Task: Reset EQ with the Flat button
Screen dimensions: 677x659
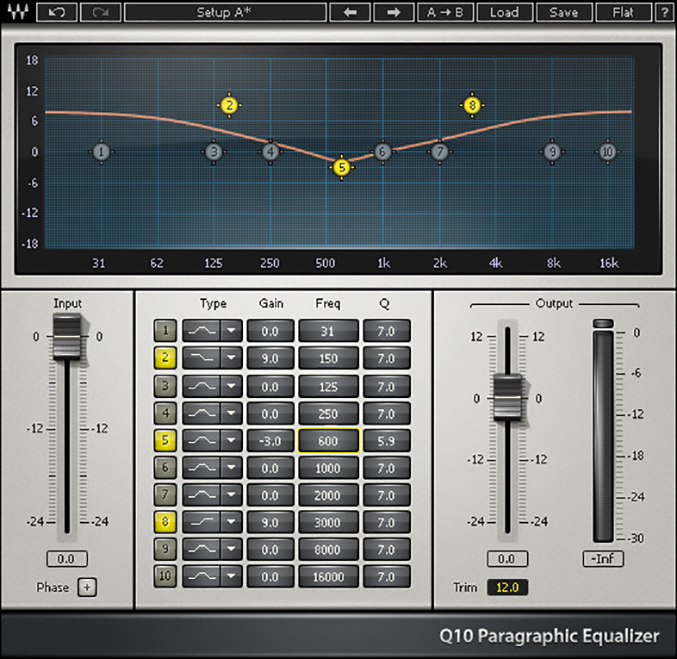Action: pos(623,12)
